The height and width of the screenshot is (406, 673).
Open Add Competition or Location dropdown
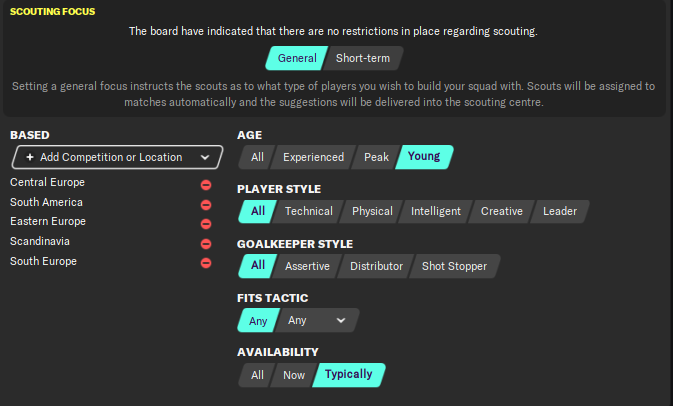point(116,157)
